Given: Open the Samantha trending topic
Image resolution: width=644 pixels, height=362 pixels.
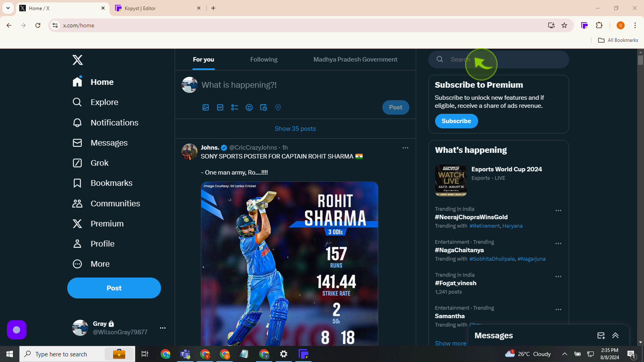Looking at the screenshot, I should pos(450,316).
